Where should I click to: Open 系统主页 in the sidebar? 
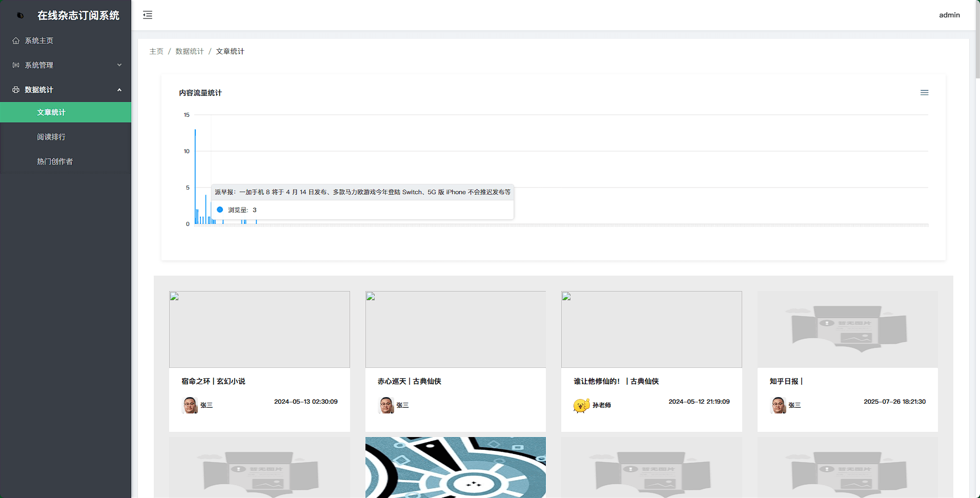click(66, 40)
